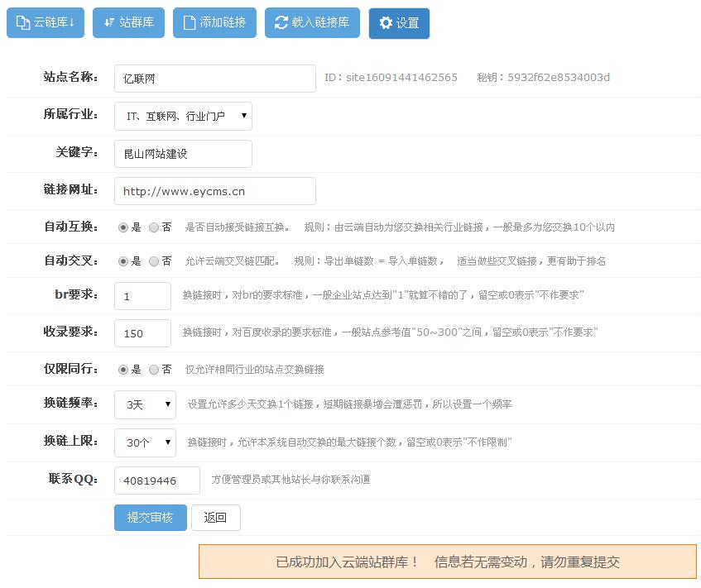Viewport: 701px width, 588px height.
Task: Select 否 for 自动交叉
Action: [154, 261]
